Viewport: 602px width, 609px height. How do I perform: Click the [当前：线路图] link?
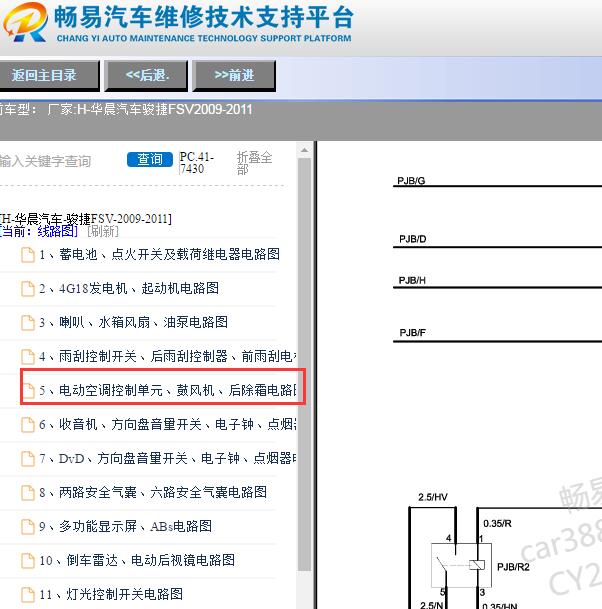click(x=39, y=231)
